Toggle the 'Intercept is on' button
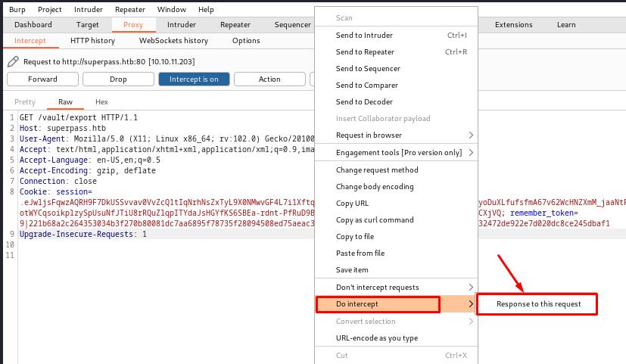The height and width of the screenshot is (364, 626). tap(194, 79)
